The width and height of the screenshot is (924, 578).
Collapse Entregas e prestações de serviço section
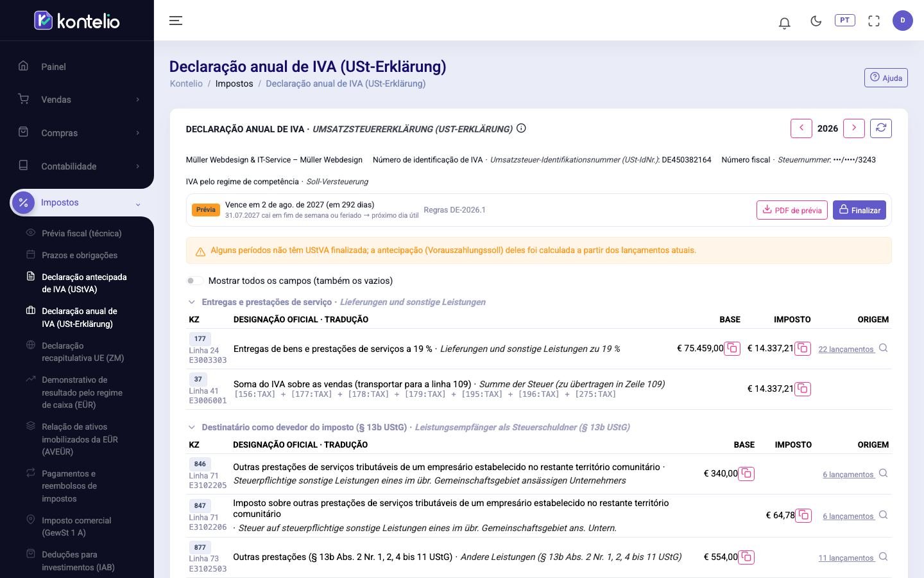(191, 302)
